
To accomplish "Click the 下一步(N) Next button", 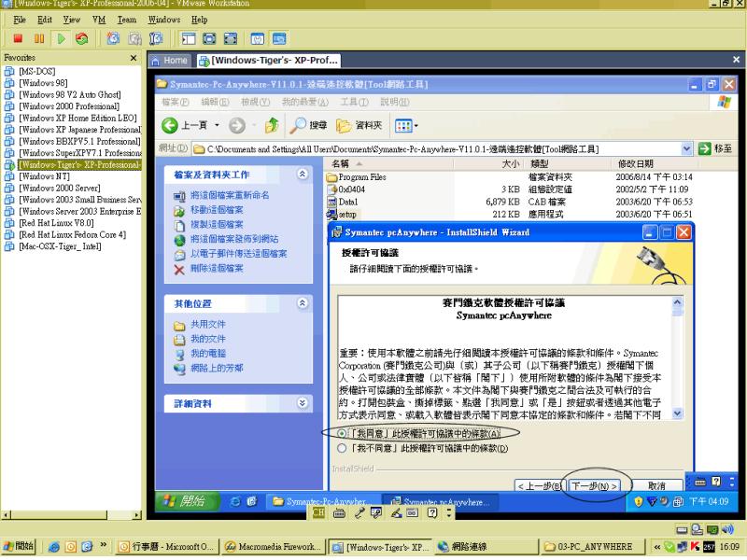I will (594, 485).
